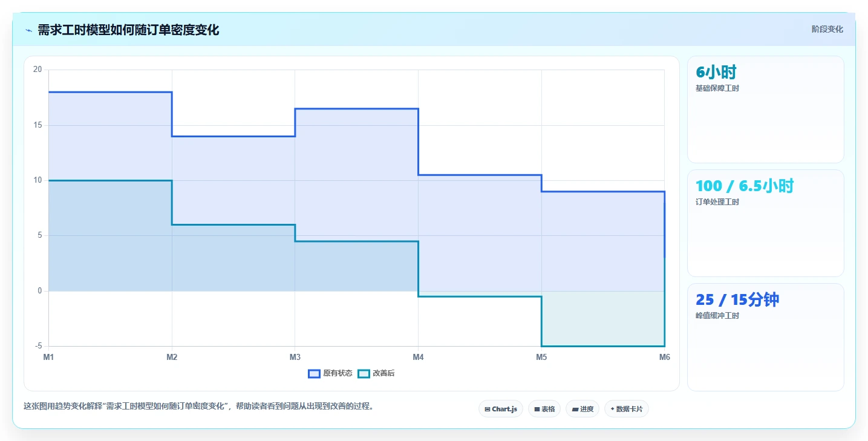This screenshot has width=868, height=441.
Task: Click the M3 x-axis label
Action: pyautogui.click(x=295, y=357)
